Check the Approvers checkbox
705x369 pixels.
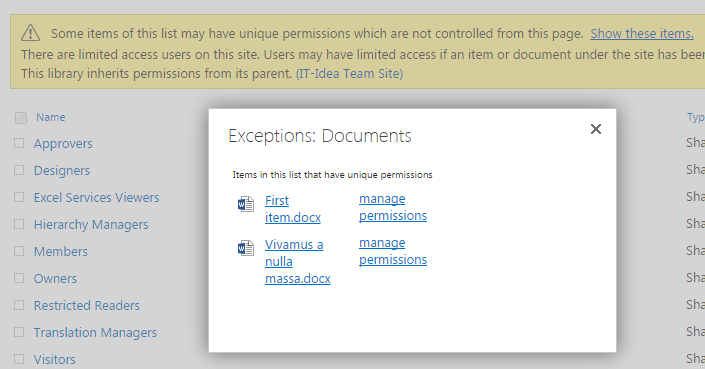(x=19, y=143)
